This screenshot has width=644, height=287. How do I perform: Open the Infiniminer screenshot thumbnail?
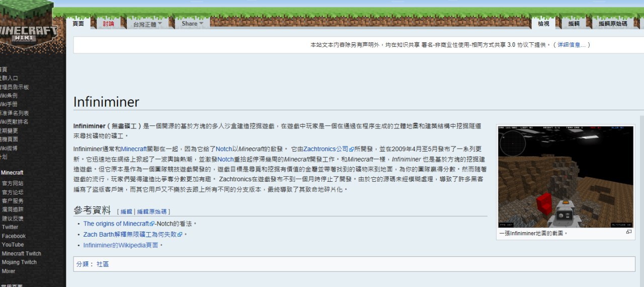pyautogui.click(x=566, y=177)
